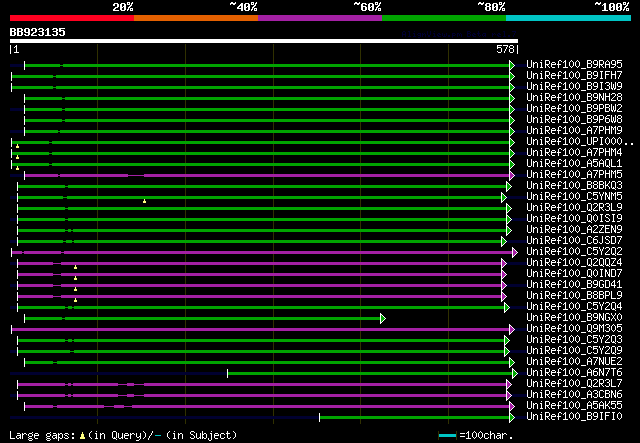Image resolution: width=640 pixels, height=443 pixels.
Task: Select the UniRef100_A7PHM5 label
Action: coord(574,174)
